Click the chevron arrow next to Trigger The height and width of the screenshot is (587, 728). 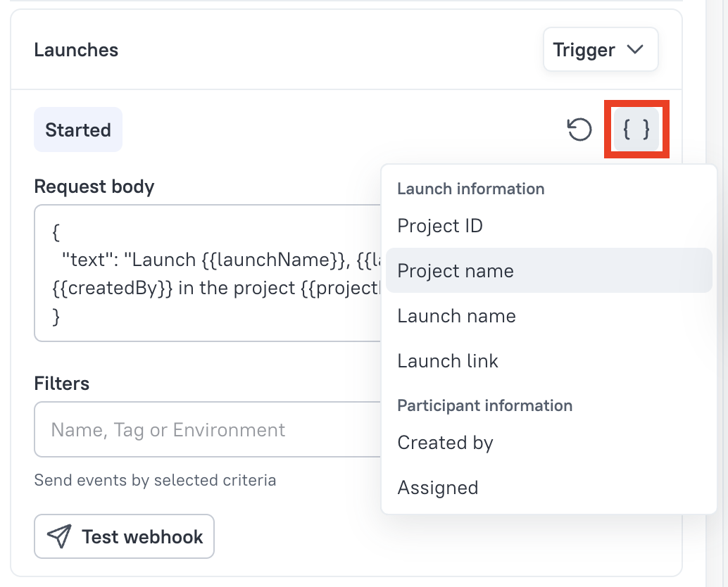635,50
